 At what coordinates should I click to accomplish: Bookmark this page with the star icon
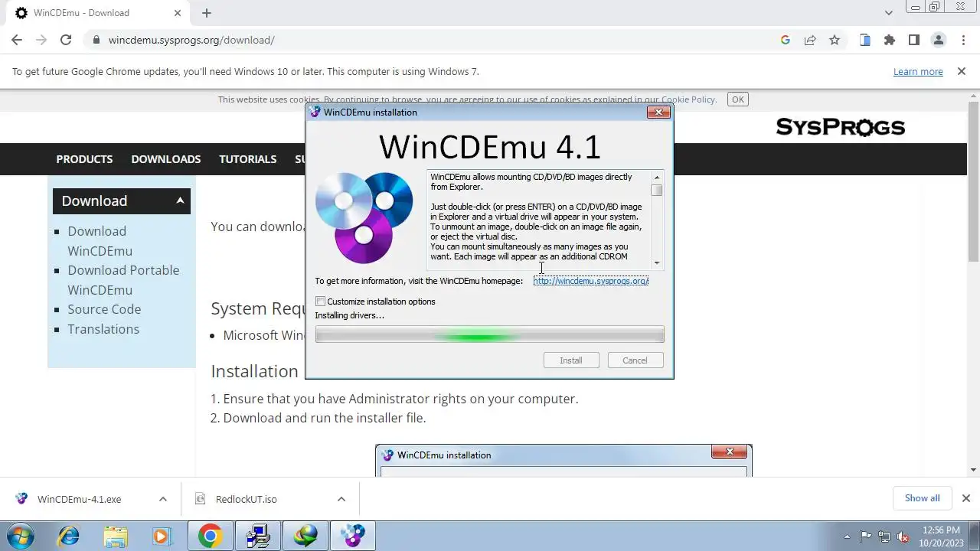click(x=835, y=40)
